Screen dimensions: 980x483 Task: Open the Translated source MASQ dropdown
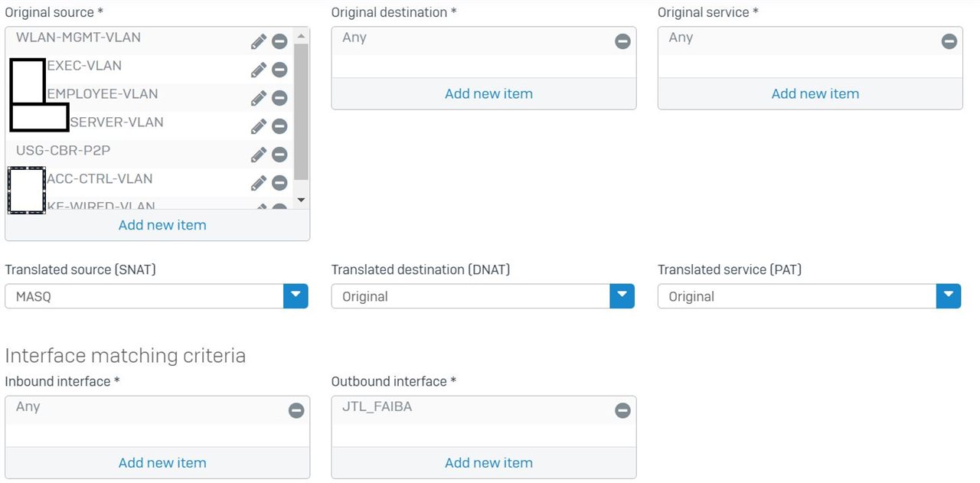point(296,296)
